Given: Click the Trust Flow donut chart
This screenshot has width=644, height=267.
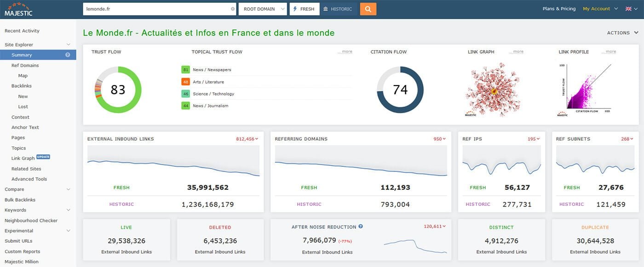Looking at the screenshot, I should pyautogui.click(x=118, y=90).
